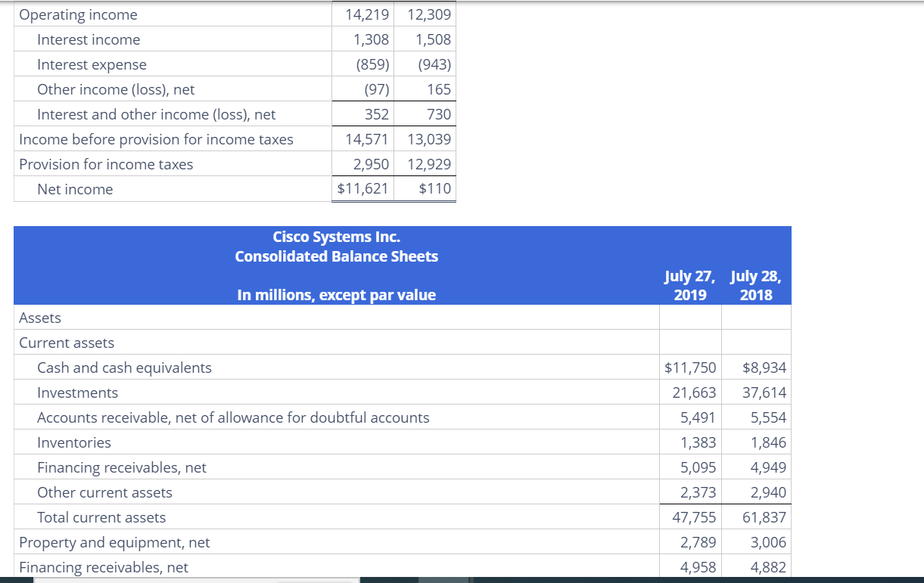Image resolution: width=924 pixels, height=583 pixels.
Task: Click 'In millions, except par value' text
Action: 337,295
